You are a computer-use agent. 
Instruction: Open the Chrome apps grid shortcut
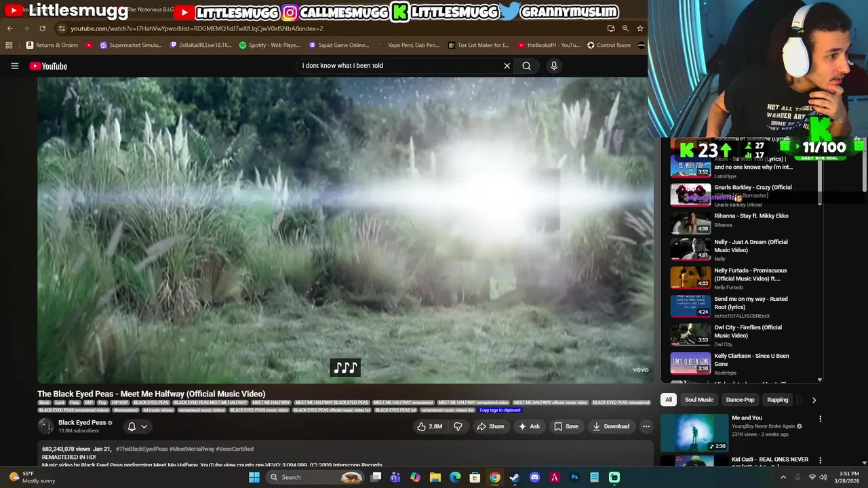click(x=9, y=45)
